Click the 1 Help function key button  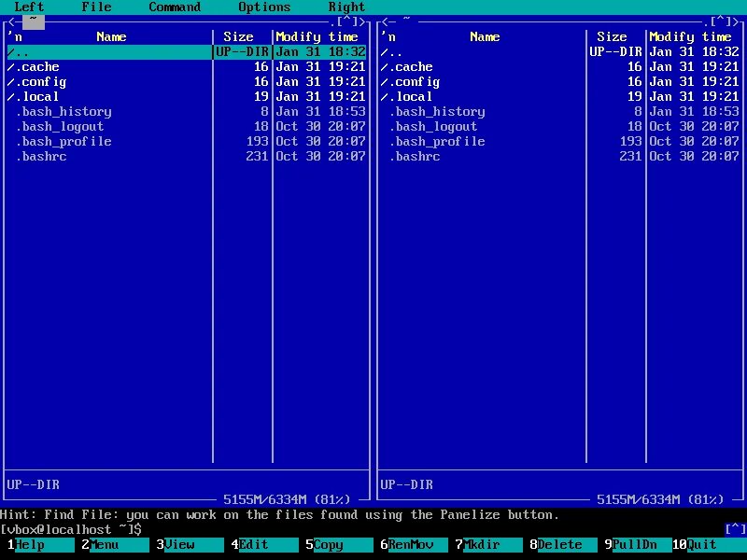point(41,544)
